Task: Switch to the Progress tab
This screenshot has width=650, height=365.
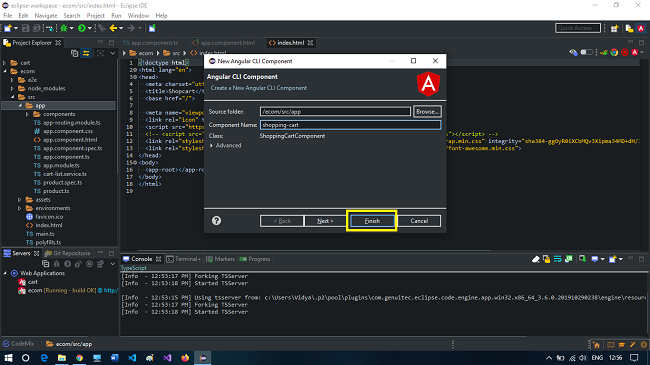Action: [x=255, y=259]
